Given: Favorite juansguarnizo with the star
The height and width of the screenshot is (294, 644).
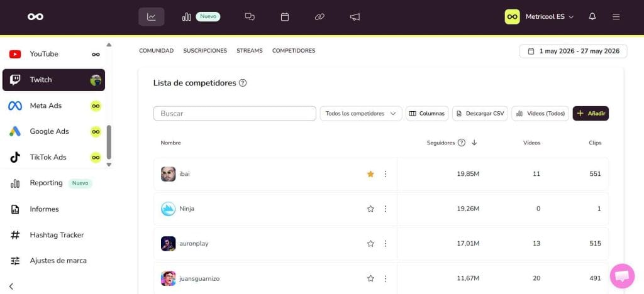Looking at the screenshot, I should point(370,278).
